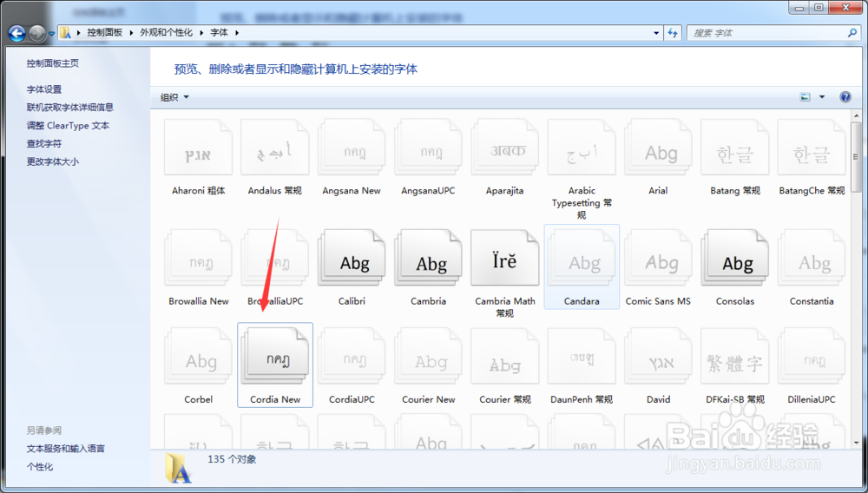Open recent pages dropdown near back button
Viewport: 868px width, 493px height.
pyautogui.click(x=51, y=34)
